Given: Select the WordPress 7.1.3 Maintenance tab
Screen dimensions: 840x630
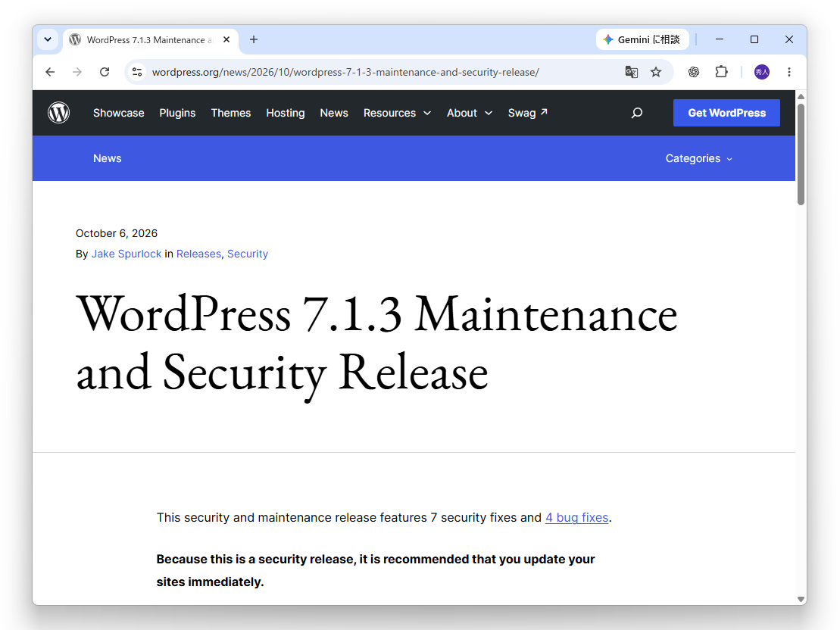Looking at the screenshot, I should pyautogui.click(x=150, y=40).
